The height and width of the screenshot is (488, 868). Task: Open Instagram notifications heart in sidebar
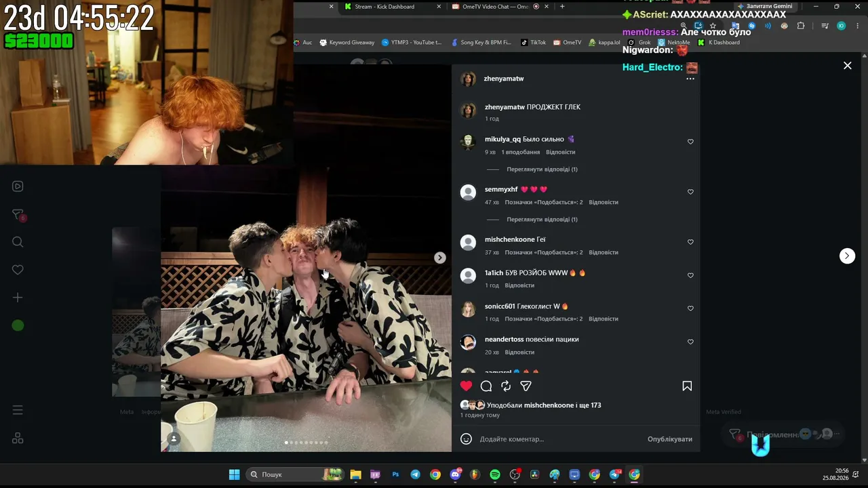18,270
